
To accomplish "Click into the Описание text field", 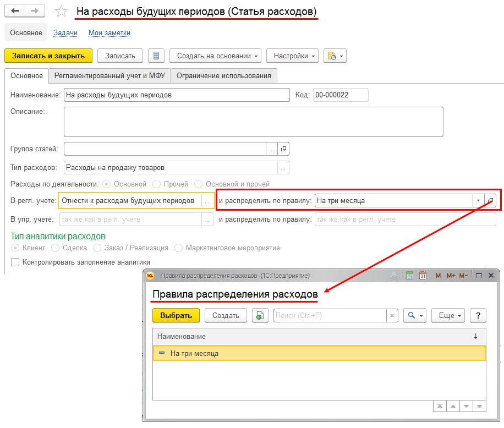I will [253, 121].
